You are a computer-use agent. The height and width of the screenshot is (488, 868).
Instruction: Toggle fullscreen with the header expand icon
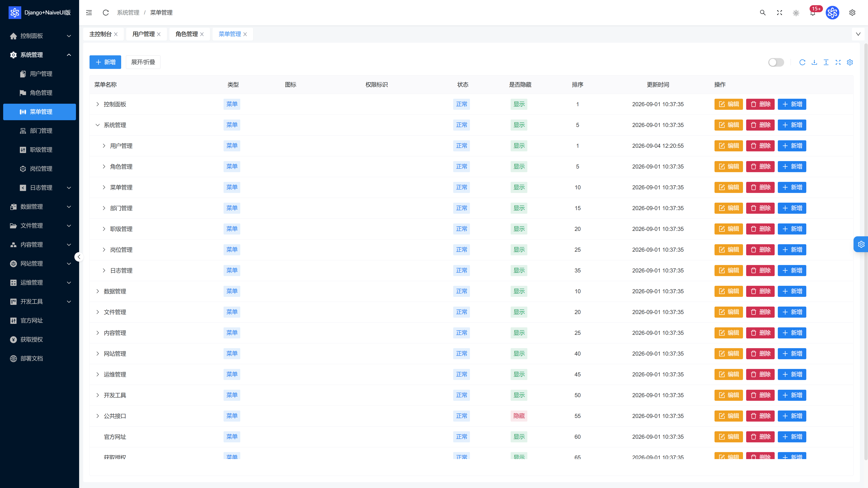point(779,12)
